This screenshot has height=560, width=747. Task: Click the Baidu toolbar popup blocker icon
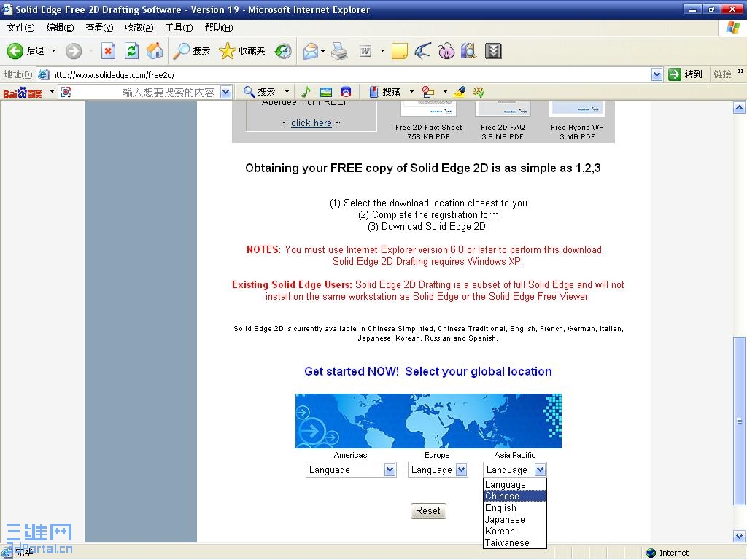tap(428, 92)
